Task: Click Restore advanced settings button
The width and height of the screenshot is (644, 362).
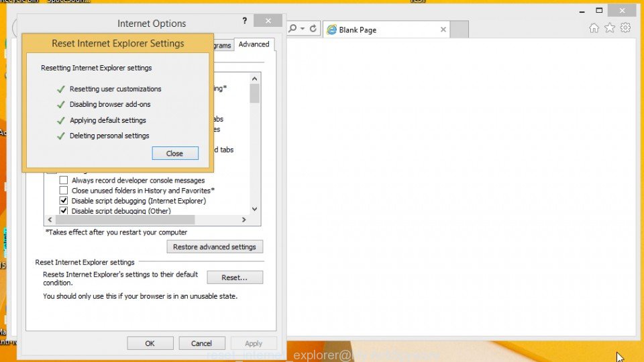Action: (x=215, y=247)
